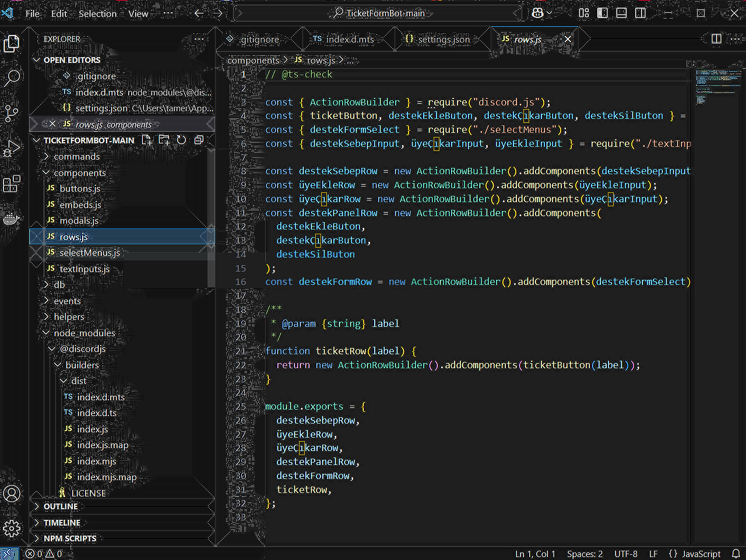
Task: Open Run and Debug view
Action: [x=12, y=149]
